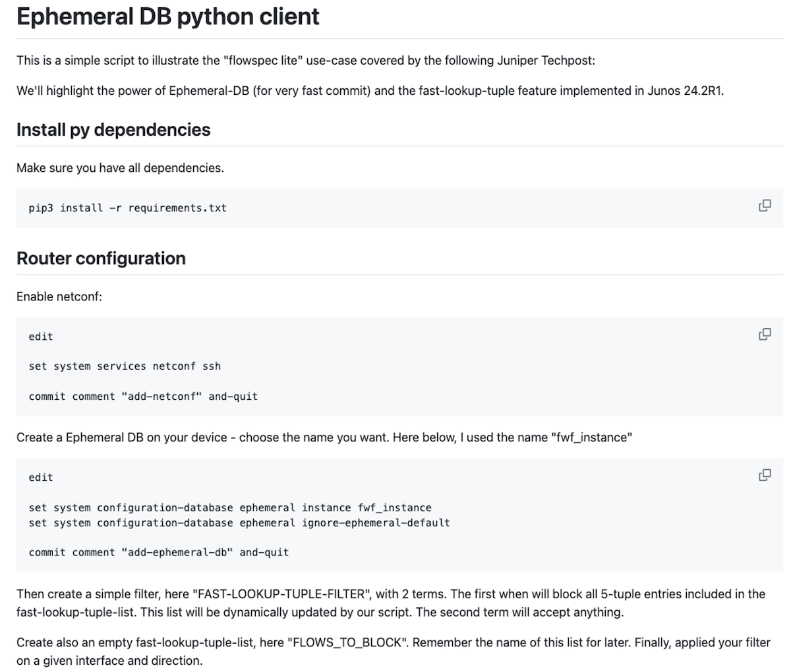Screen dimensions: 791x672
Task: Click the 'Router configuration' heading
Action: pyautogui.click(x=101, y=258)
